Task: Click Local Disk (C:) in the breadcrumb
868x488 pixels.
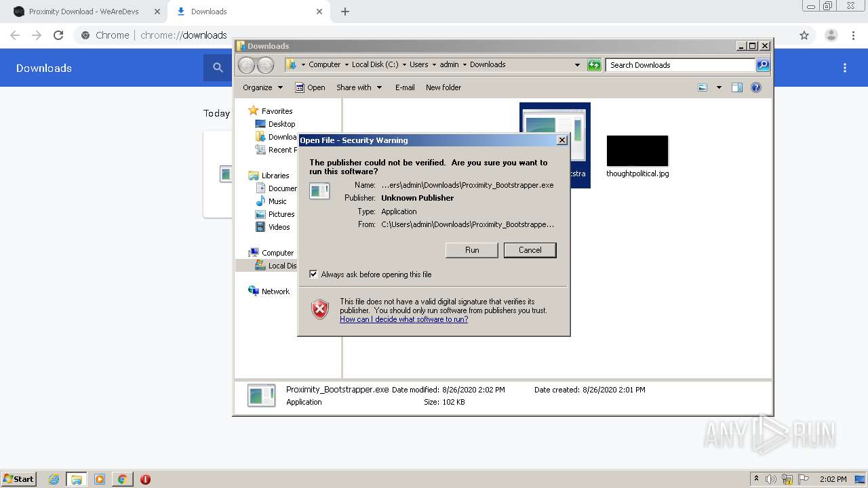Action: tap(375, 65)
